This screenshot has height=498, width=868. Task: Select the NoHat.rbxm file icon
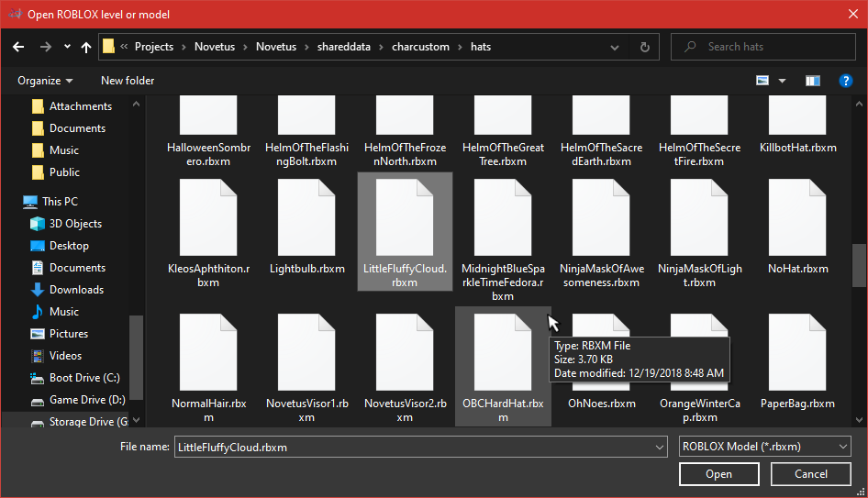[x=797, y=217]
